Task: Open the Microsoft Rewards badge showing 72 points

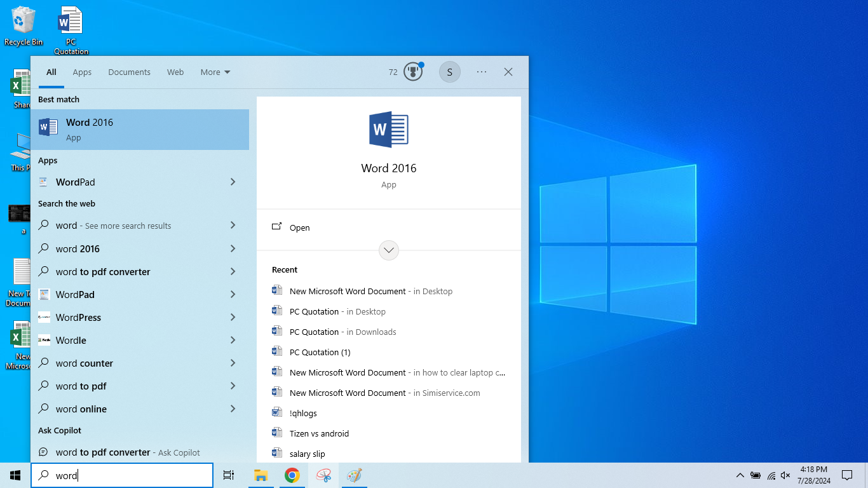Action: tap(412, 72)
